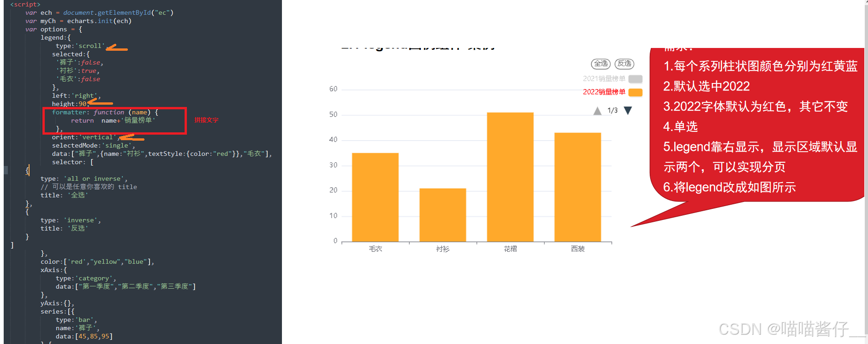This screenshot has width=868, height=344.
Task: Click the code line series:[{
Action: [57, 312]
